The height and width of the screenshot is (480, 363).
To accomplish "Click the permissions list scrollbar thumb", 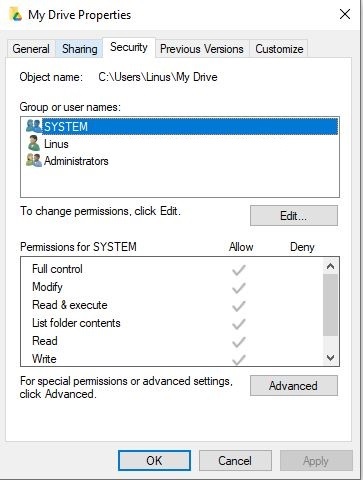I will (330, 305).
